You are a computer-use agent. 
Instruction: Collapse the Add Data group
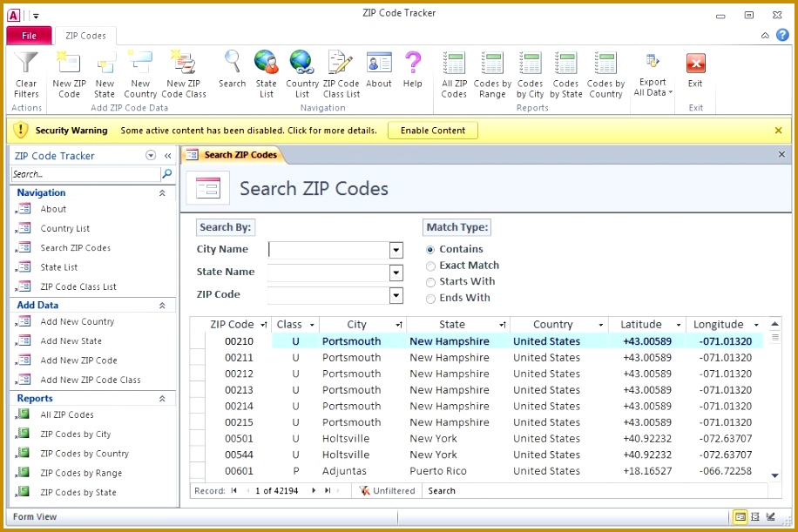tap(162, 305)
